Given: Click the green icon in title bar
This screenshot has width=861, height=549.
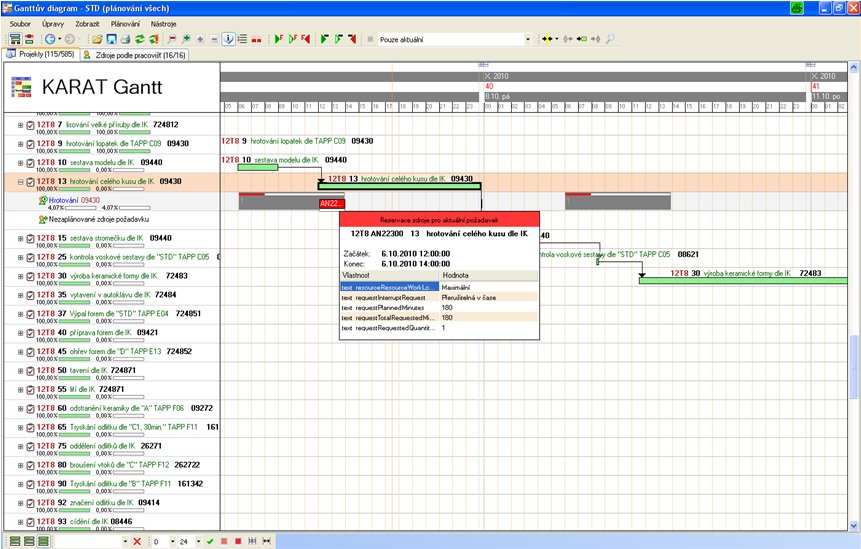Looking at the screenshot, I should [797, 8].
